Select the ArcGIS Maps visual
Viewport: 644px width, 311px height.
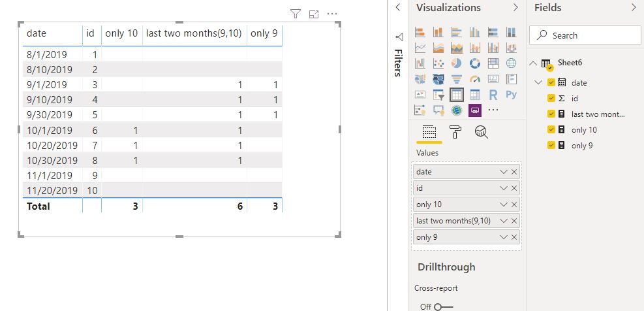pos(456,110)
